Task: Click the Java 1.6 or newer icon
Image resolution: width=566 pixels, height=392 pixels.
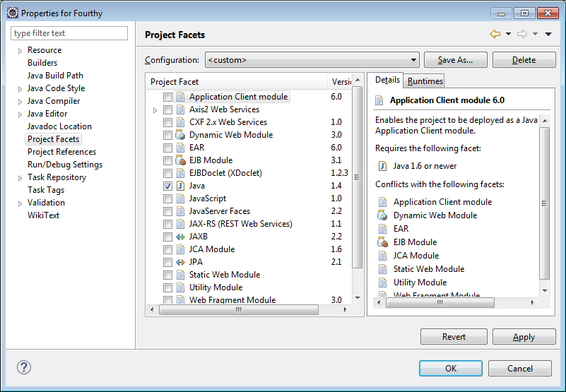Action: pyautogui.click(x=382, y=166)
